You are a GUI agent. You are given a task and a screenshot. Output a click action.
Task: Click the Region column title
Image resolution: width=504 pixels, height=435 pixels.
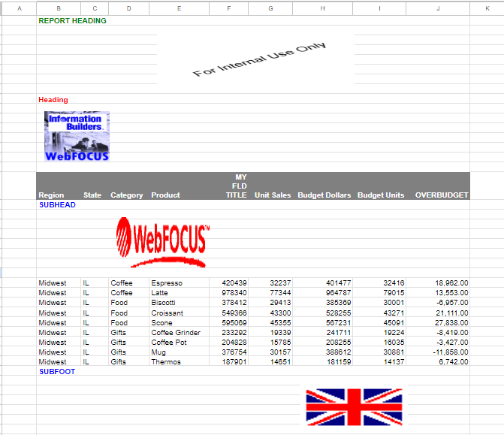(x=51, y=195)
